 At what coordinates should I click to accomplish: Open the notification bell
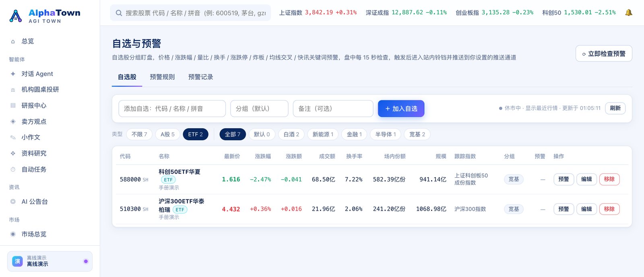(x=629, y=12)
